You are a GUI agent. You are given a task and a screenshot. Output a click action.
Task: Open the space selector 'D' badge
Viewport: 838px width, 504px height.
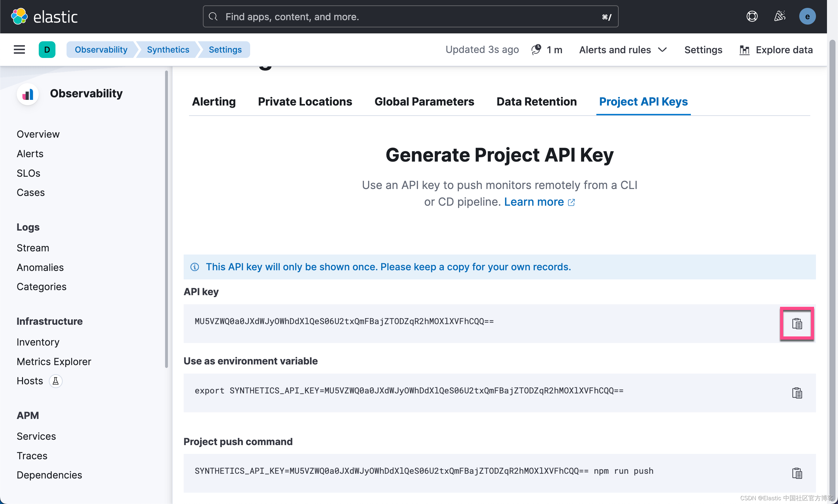click(x=47, y=49)
